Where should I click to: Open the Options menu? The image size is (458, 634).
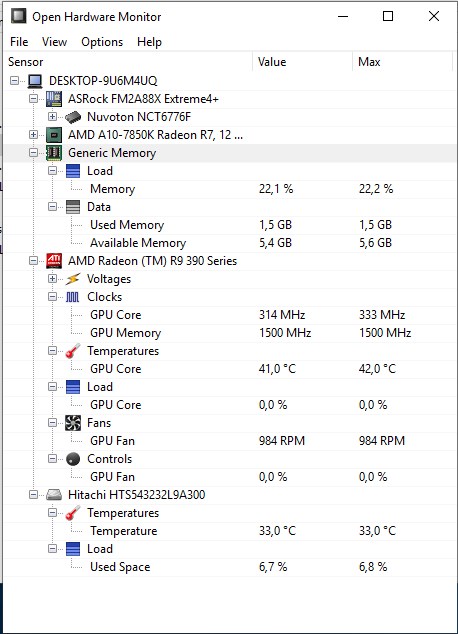(x=102, y=42)
